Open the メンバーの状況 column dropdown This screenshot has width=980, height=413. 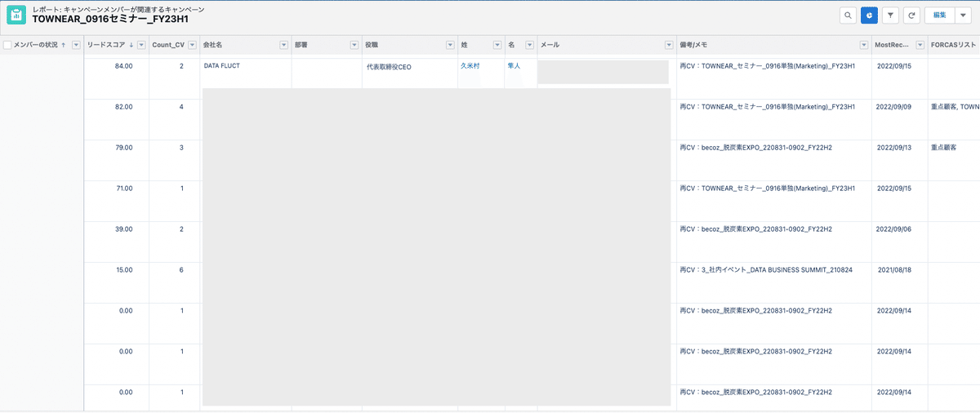[77, 45]
